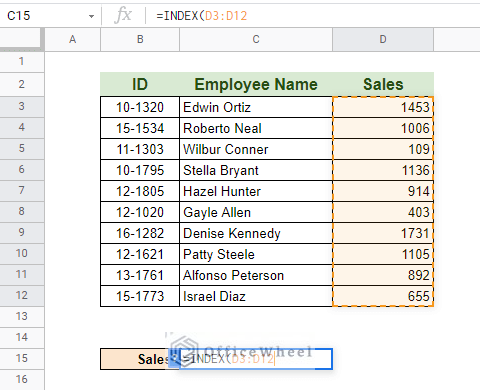Click inside the active C15 formula cell

[256, 359]
